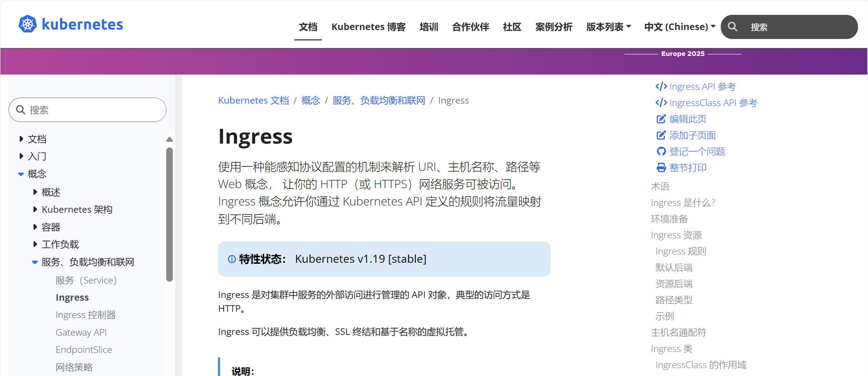Jump to 示例 in table of contents
Viewport: 868px width, 376px height.
click(665, 316)
